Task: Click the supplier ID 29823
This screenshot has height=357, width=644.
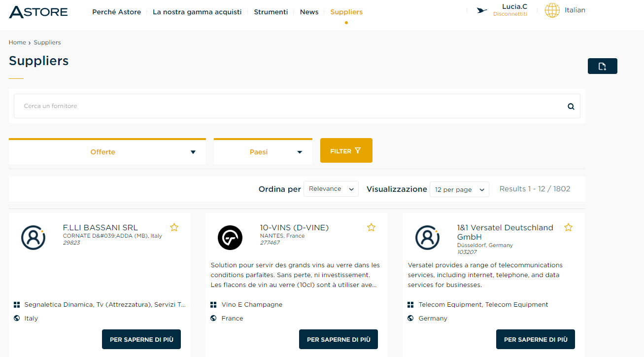Action: (71, 243)
